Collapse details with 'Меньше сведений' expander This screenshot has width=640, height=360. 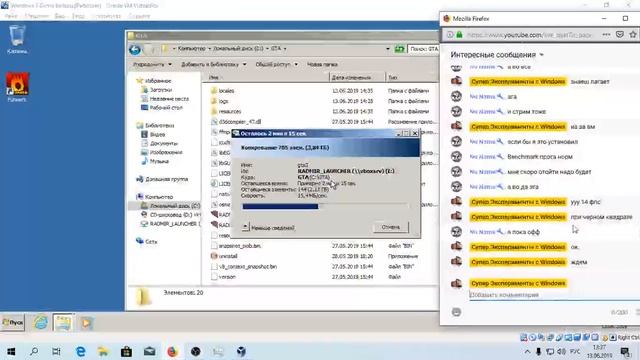click(268, 227)
